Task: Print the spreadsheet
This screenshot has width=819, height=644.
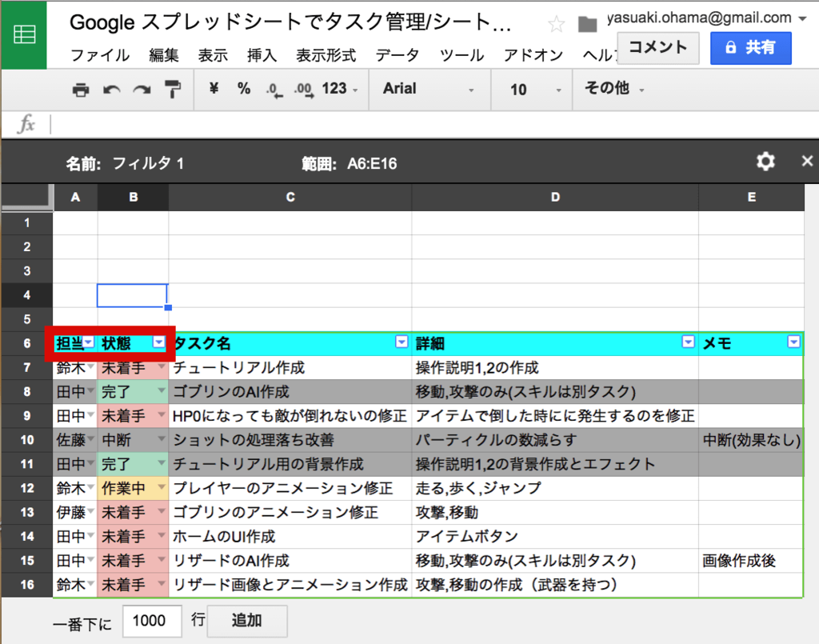Action: pyautogui.click(x=81, y=90)
